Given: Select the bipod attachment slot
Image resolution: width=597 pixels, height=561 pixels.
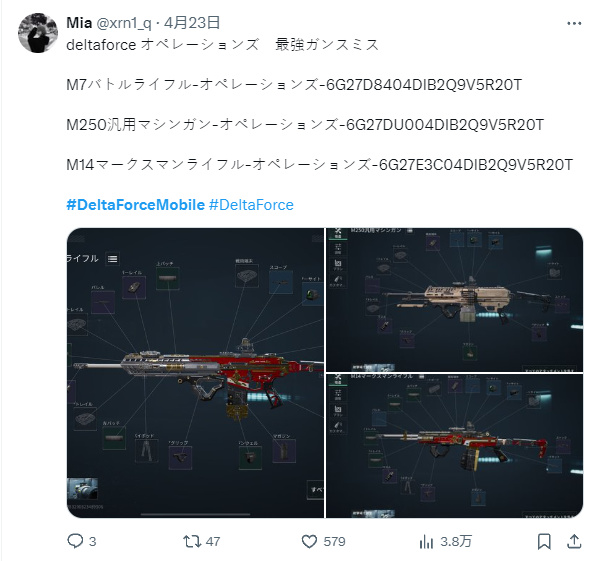Looking at the screenshot, I should coord(147,451).
